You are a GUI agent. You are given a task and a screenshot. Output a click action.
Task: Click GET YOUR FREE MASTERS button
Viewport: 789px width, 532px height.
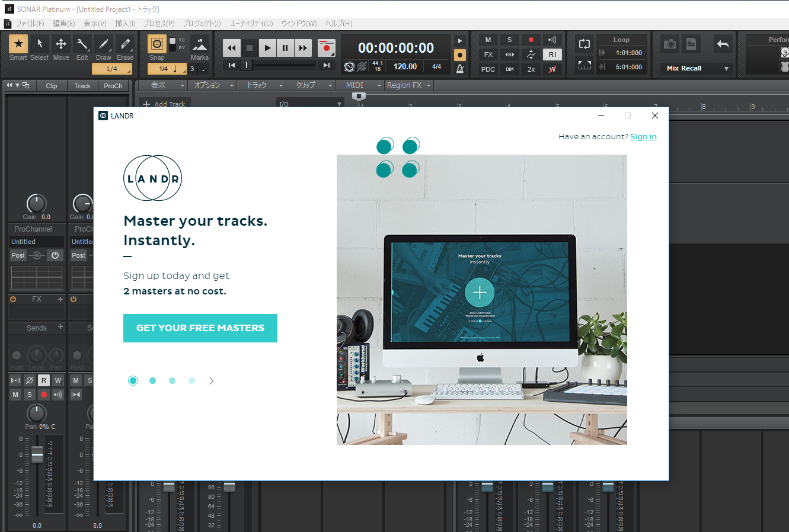[200, 328]
